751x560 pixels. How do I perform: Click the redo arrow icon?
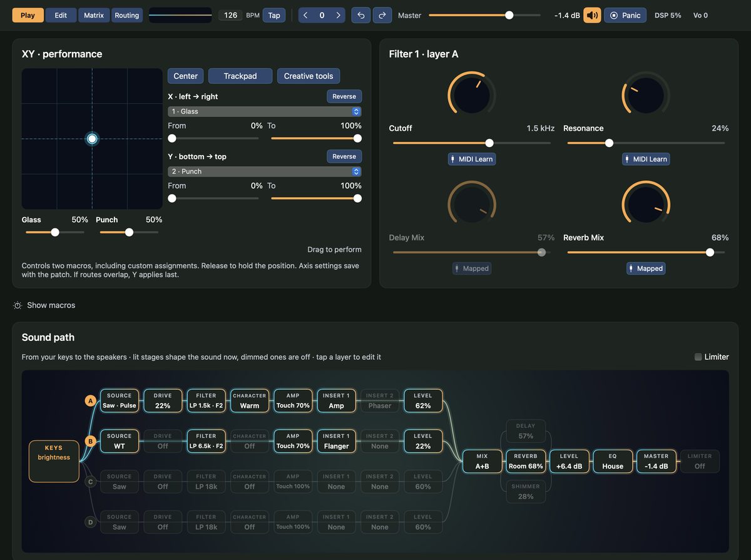pyautogui.click(x=382, y=15)
